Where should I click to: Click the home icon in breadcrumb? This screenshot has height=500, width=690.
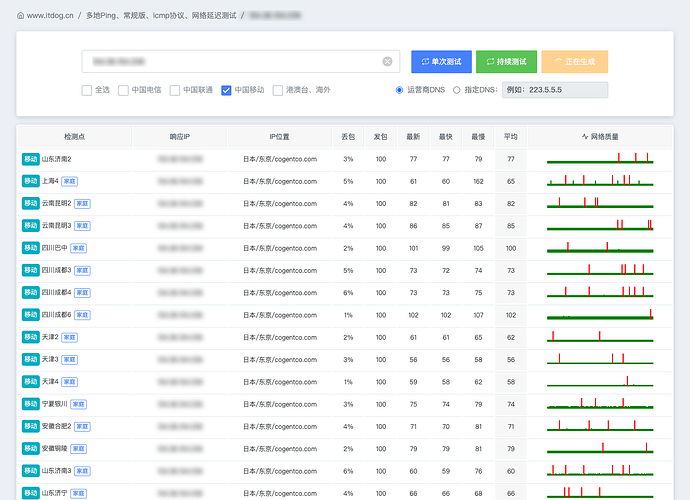[20, 15]
